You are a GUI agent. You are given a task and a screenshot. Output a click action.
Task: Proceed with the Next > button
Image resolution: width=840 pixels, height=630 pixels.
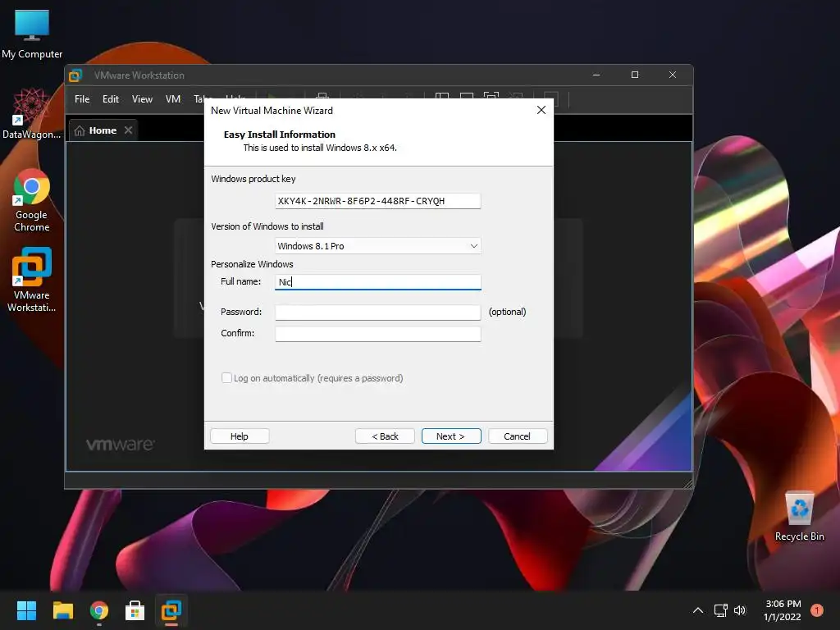coord(451,436)
